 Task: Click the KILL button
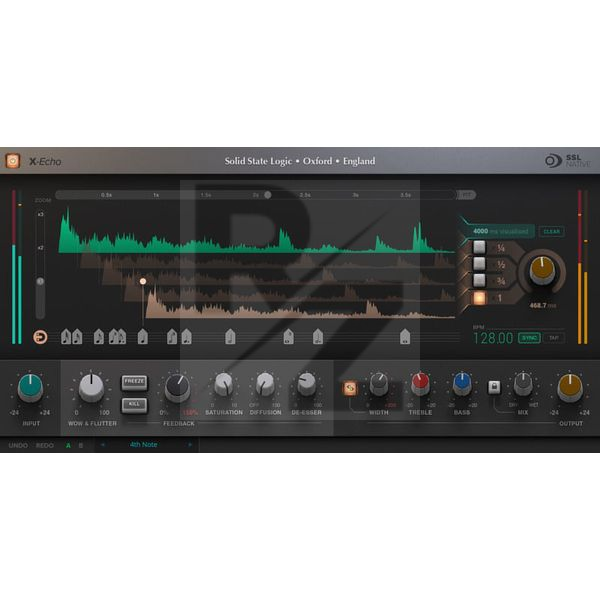pos(134,405)
